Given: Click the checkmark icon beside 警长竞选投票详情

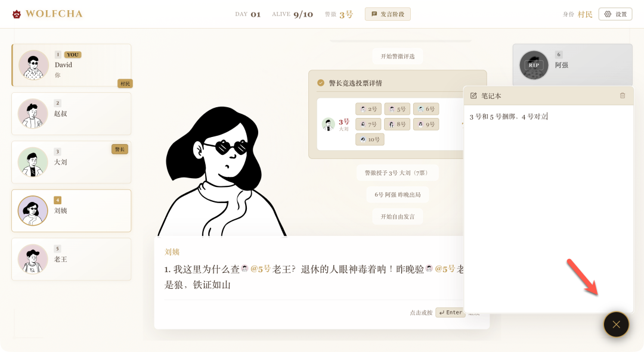Looking at the screenshot, I should click(x=321, y=83).
